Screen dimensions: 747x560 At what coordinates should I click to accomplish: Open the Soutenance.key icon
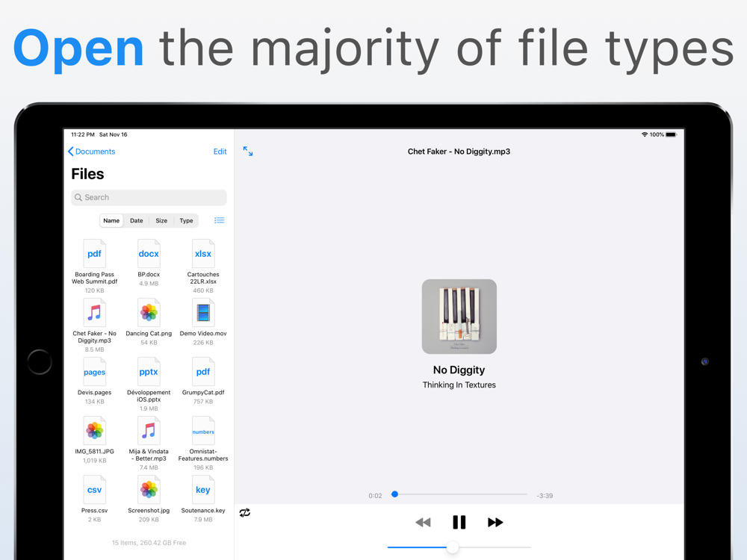(203, 490)
